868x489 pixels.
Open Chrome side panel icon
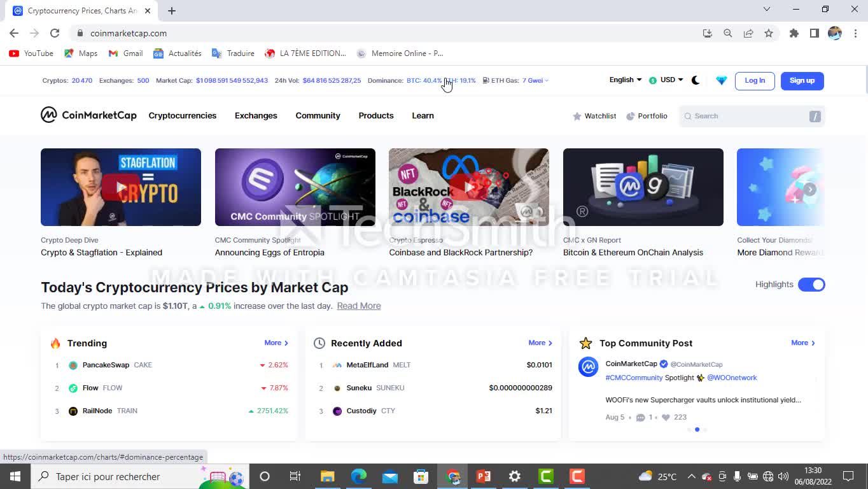pos(815,33)
